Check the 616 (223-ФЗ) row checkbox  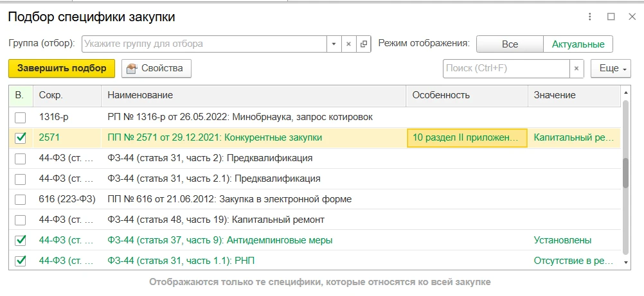20,200
